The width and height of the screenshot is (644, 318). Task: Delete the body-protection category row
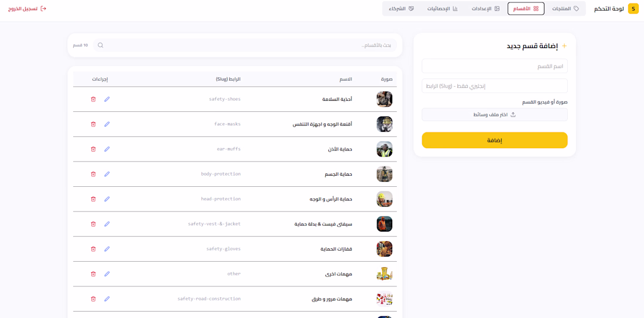click(93, 174)
